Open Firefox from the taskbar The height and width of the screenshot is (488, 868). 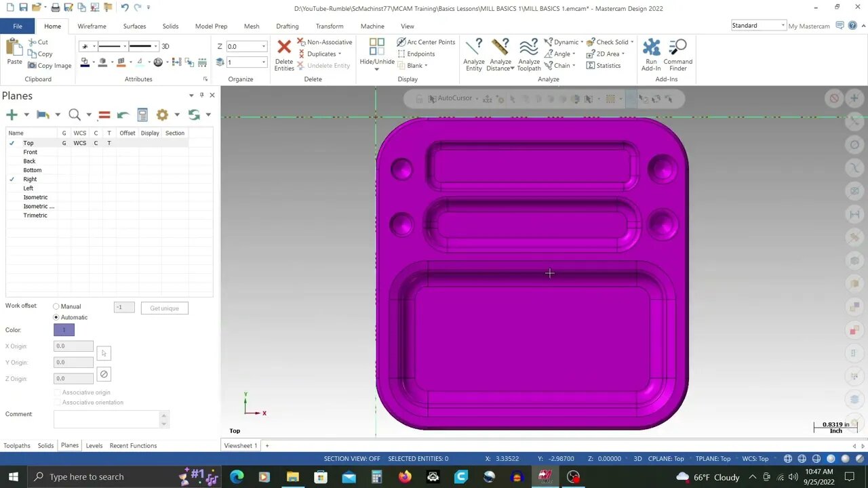click(405, 476)
